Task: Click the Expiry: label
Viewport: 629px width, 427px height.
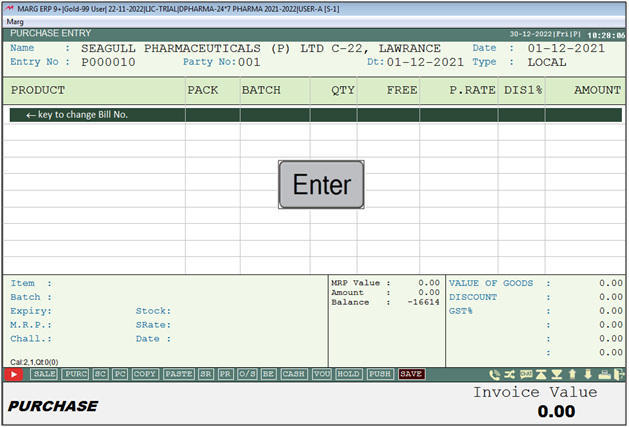Action: (x=31, y=311)
